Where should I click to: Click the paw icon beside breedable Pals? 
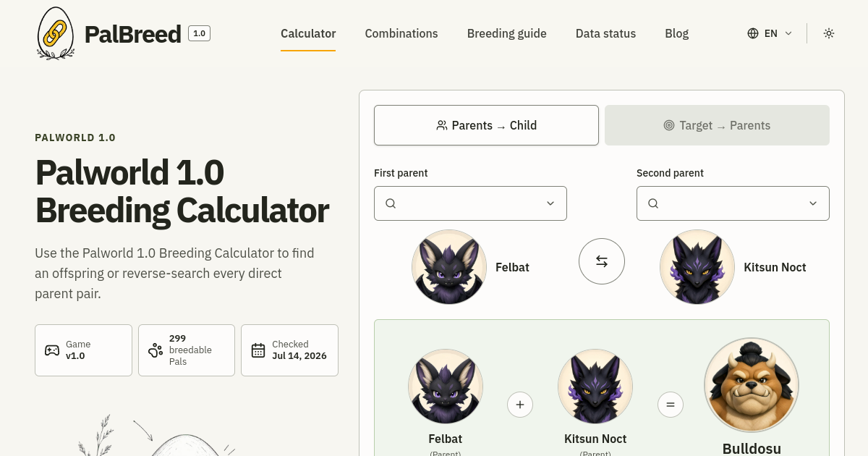[155, 350]
